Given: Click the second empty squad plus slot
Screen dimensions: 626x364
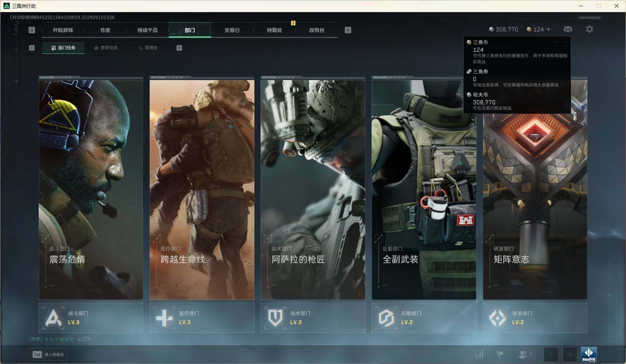Looking at the screenshot, I should tap(570, 354).
